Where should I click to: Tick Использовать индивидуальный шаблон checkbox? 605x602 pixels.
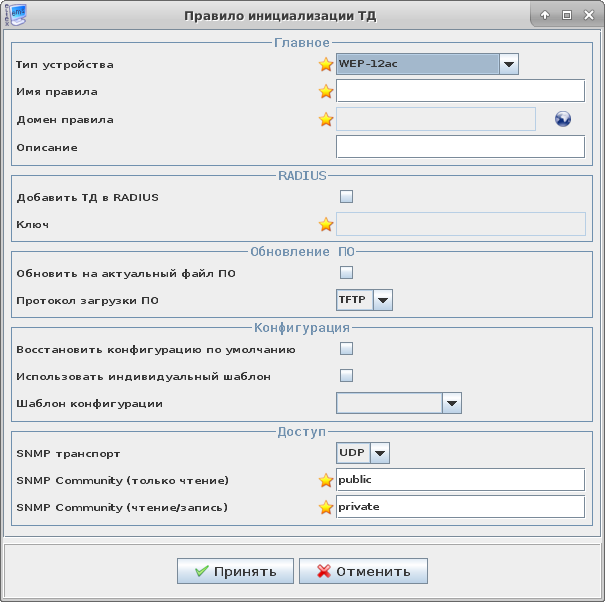(x=346, y=376)
